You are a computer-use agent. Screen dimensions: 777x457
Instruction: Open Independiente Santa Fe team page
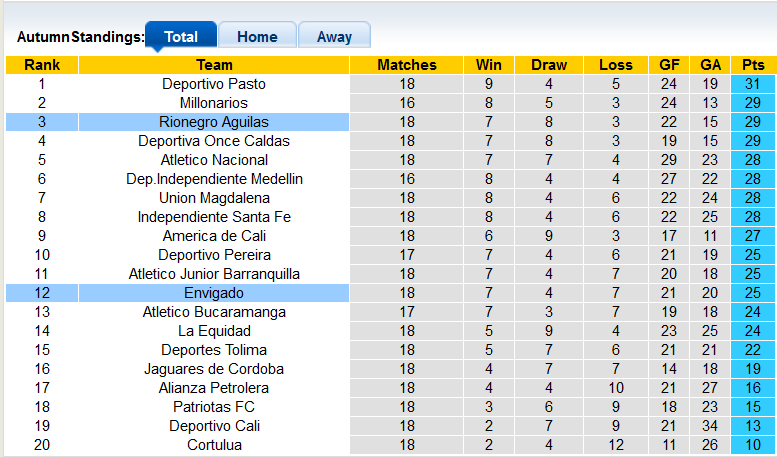click(214, 217)
